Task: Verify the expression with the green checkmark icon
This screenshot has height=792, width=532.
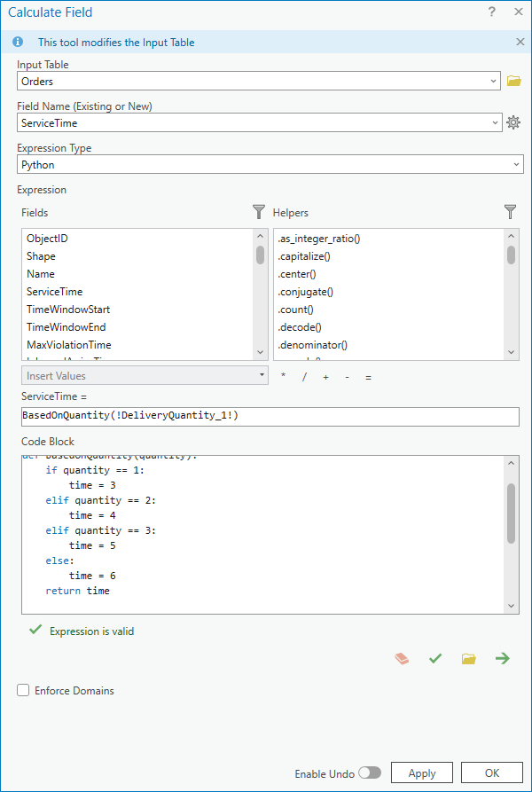Action: (x=434, y=658)
